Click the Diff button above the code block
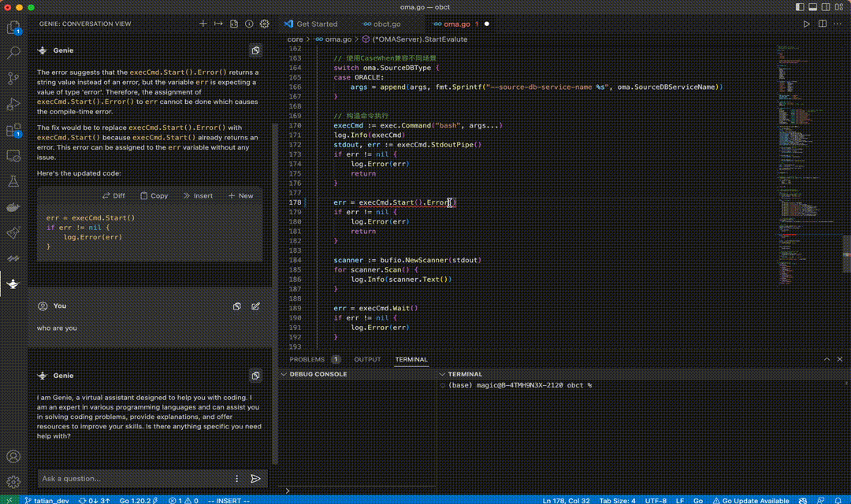This screenshot has height=504, width=851. pos(113,195)
